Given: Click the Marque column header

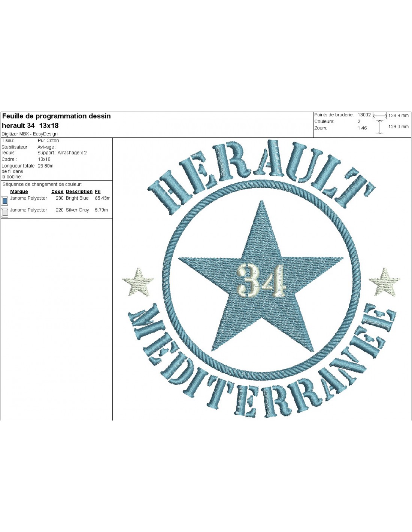Looking at the screenshot, I should point(19,192).
